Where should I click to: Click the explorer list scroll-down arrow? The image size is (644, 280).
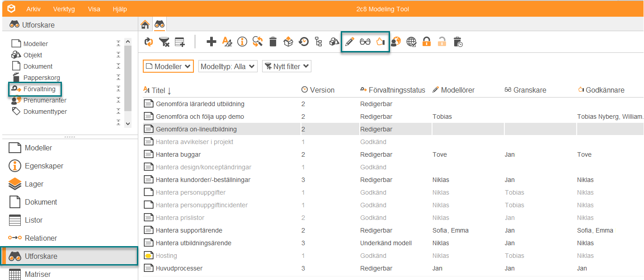tap(128, 123)
